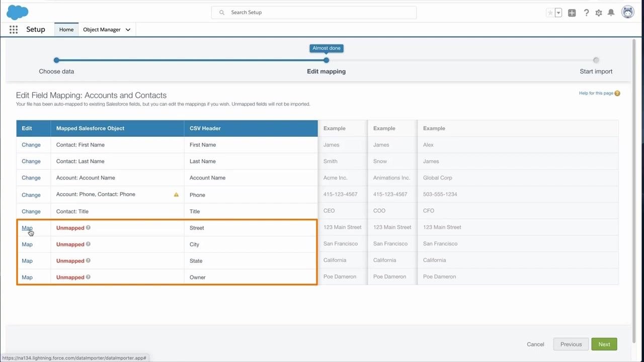644x362 pixels.
Task: Click Change for the Phone row
Action: point(31,195)
